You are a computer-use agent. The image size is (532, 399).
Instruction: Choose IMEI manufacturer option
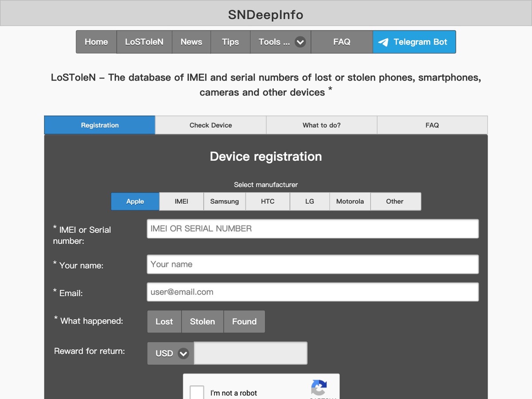pos(181,201)
